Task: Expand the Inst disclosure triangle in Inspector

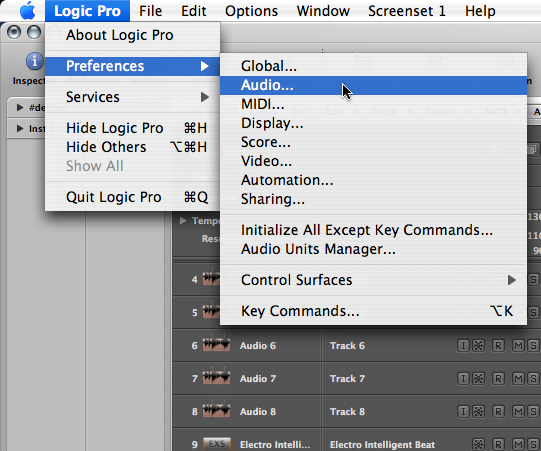Action: (x=20, y=128)
